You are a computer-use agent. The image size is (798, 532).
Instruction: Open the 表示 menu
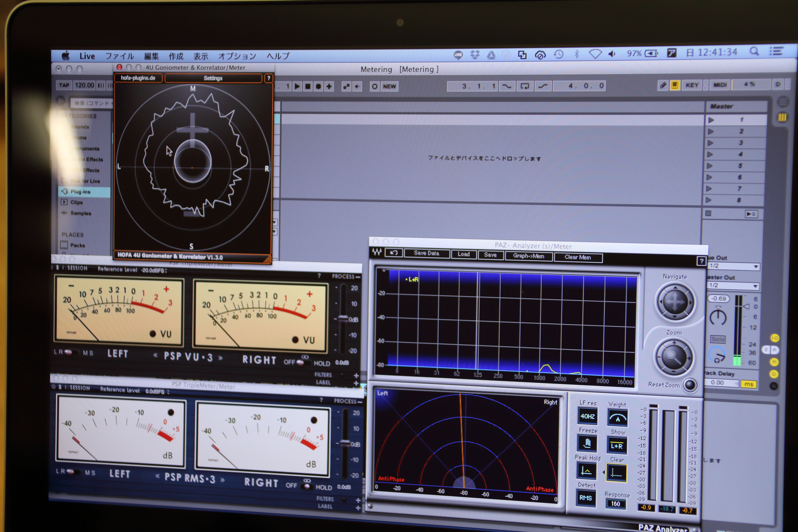pos(201,56)
